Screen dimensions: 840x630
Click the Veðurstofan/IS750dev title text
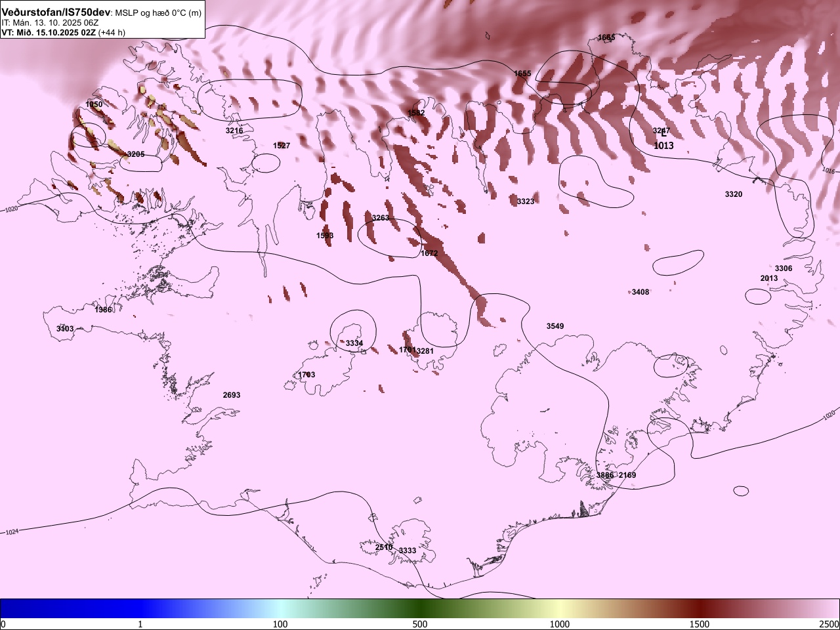click(56, 12)
